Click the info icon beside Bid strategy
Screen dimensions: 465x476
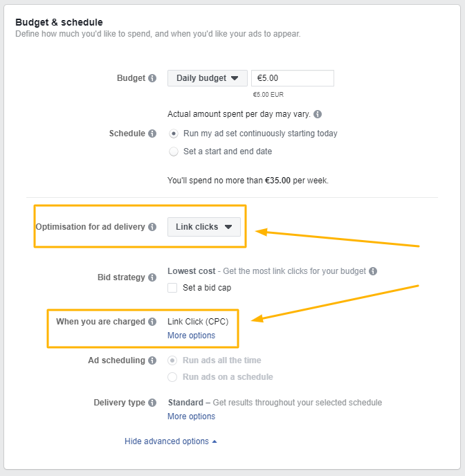(x=152, y=277)
